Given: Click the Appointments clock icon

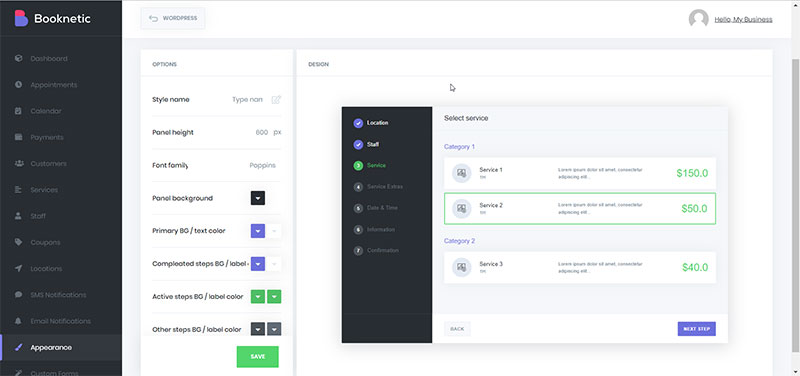Looking at the screenshot, I should (x=19, y=85).
